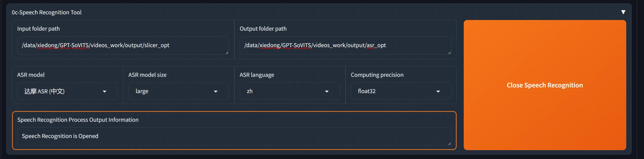Click the ASR model dropdown caret arrow
The width and height of the screenshot is (644, 159).
click(x=104, y=92)
